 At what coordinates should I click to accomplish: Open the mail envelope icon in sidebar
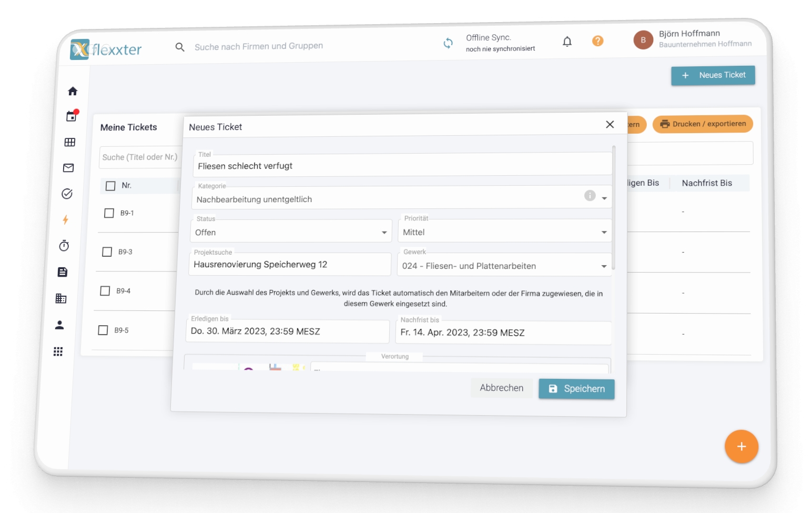(x=68, y=168)
